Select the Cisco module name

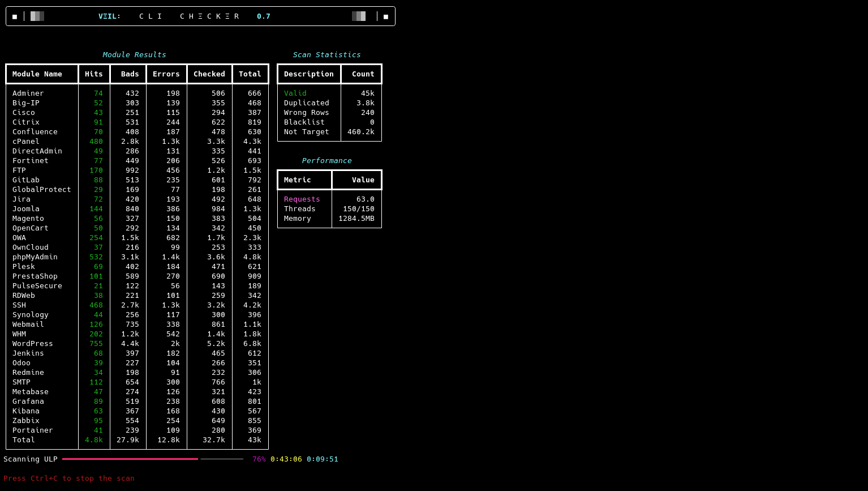(24, 113)
